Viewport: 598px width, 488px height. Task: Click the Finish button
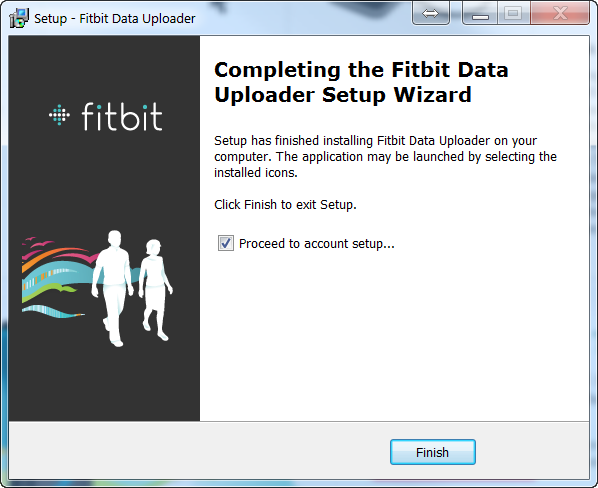coord(432,452)
